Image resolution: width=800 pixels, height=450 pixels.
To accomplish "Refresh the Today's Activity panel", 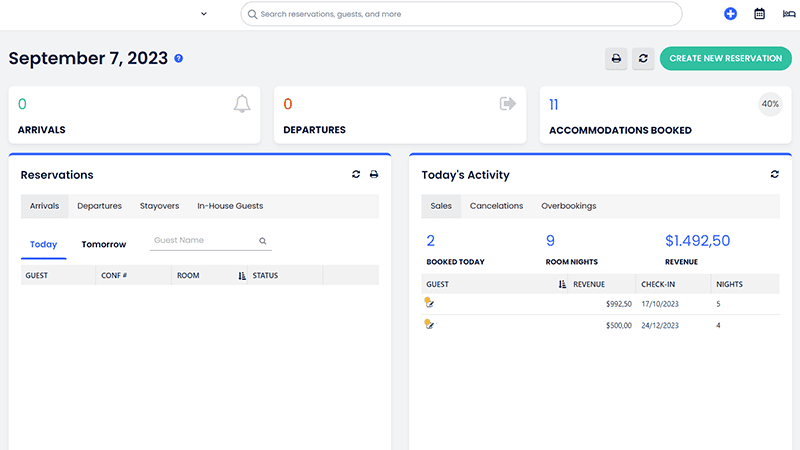I will 774,174.
